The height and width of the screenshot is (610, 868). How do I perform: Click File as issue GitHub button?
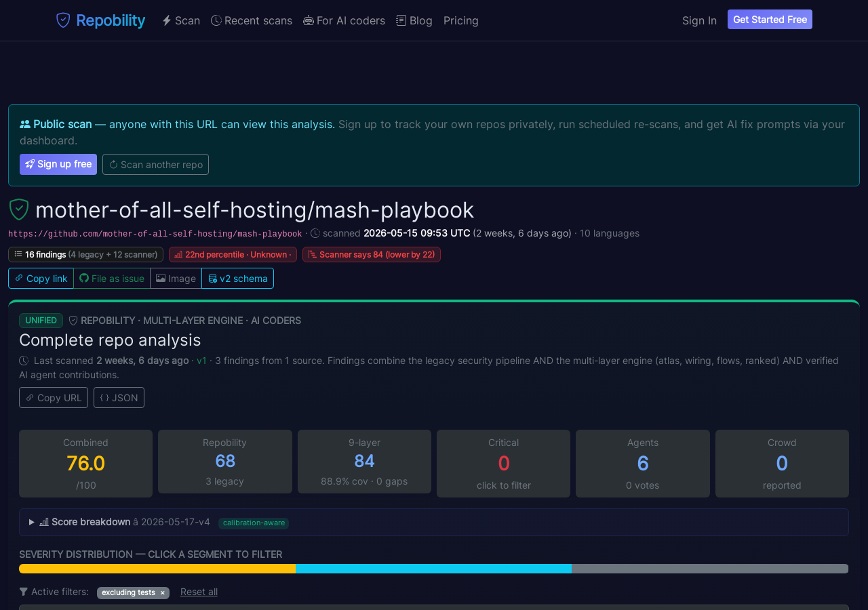pos(112,278)
